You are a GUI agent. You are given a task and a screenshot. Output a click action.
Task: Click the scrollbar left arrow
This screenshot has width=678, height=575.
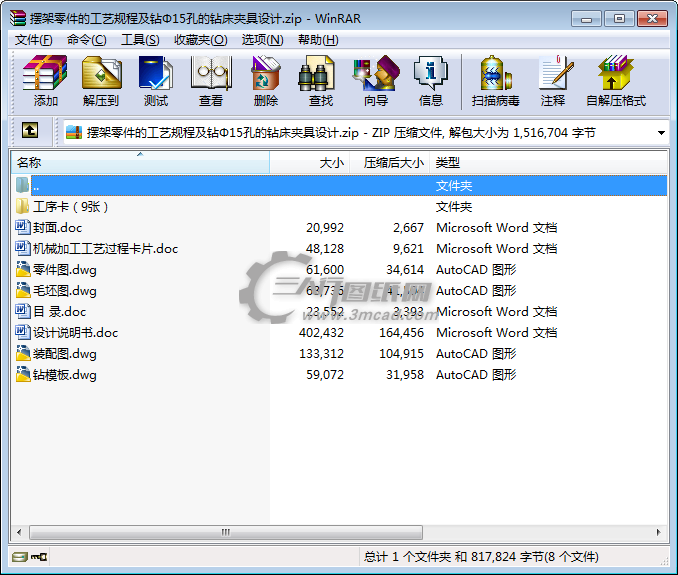(19, 532)
